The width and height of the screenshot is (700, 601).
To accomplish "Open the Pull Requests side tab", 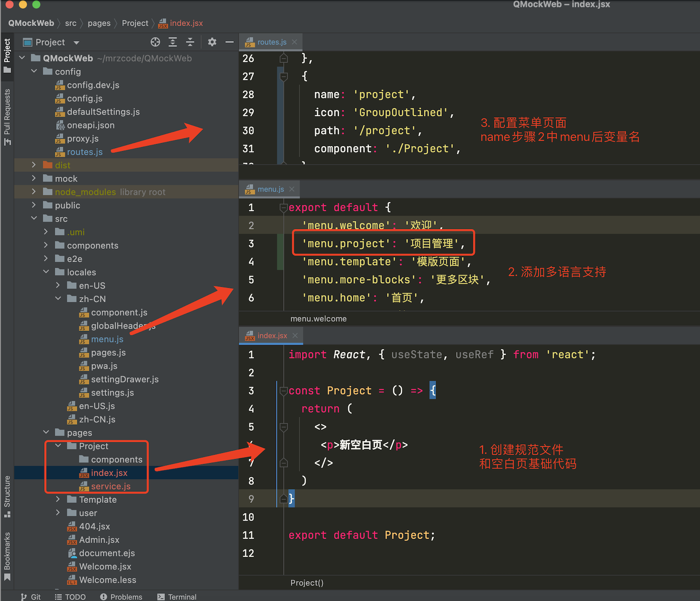I will click(x=7, y=117).
